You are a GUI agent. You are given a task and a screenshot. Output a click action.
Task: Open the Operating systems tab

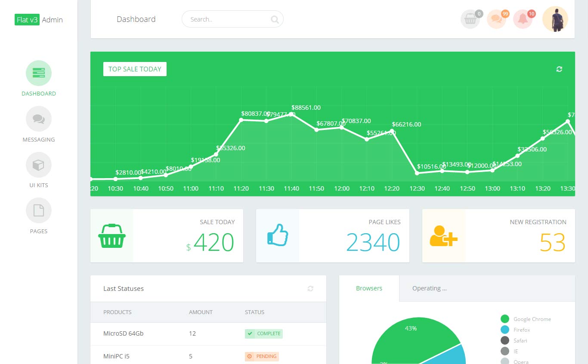(x=429, y=288)
